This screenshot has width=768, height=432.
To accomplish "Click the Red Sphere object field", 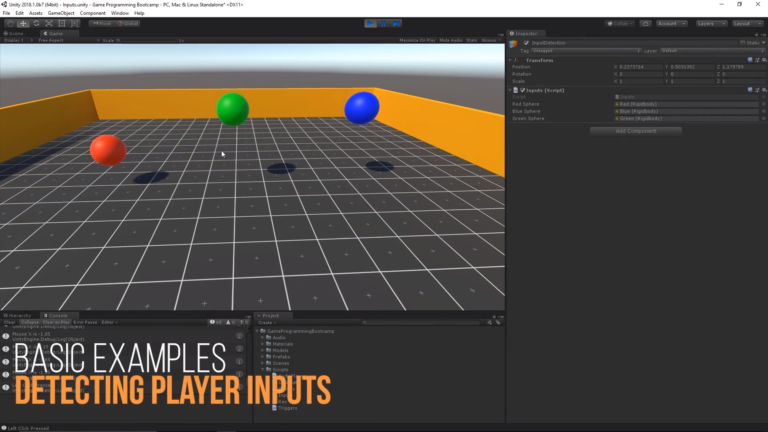I will (686, 104).
